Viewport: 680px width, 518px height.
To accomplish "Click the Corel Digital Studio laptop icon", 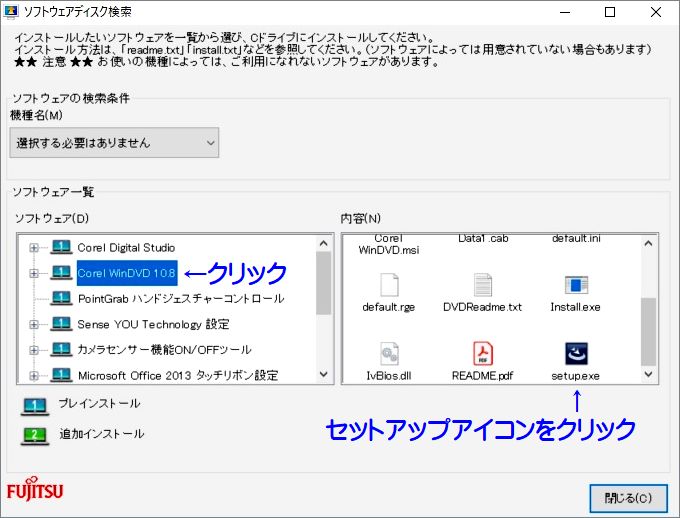I will click(62, 247).
